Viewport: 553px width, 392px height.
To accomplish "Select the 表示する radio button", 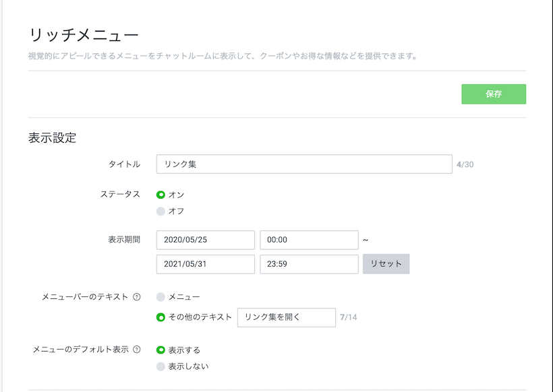I will pyautogui.click(x=161, y=350).
